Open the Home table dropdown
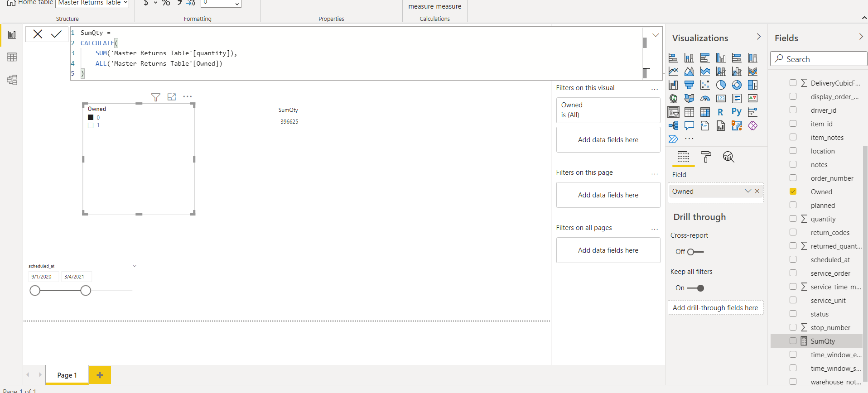The width and height of the screenshot is (868, 393). [92, 3]
